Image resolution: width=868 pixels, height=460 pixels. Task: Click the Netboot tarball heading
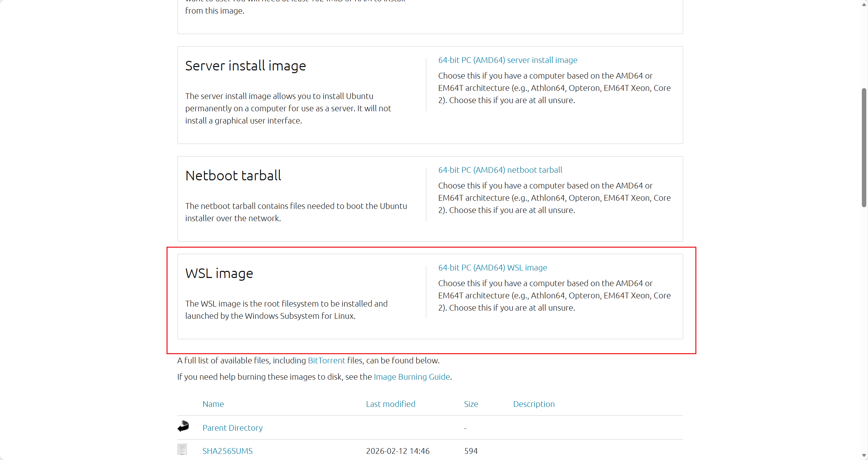(x=233, y=176)
